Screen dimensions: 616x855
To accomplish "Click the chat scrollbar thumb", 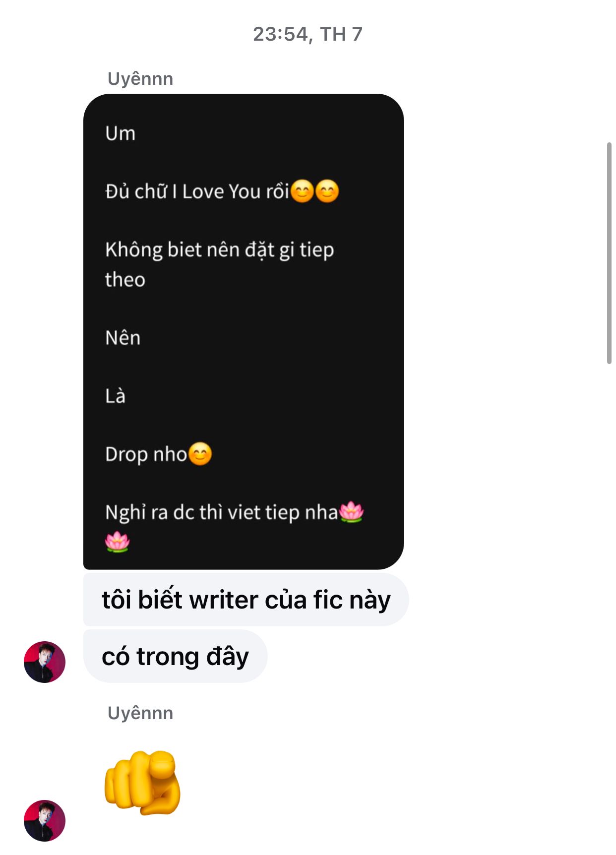I will click(x=609, y=253).
